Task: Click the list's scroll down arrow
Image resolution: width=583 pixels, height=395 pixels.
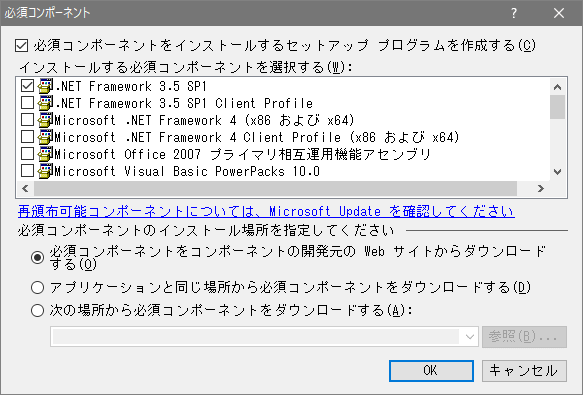Action: tap(557, 171)
